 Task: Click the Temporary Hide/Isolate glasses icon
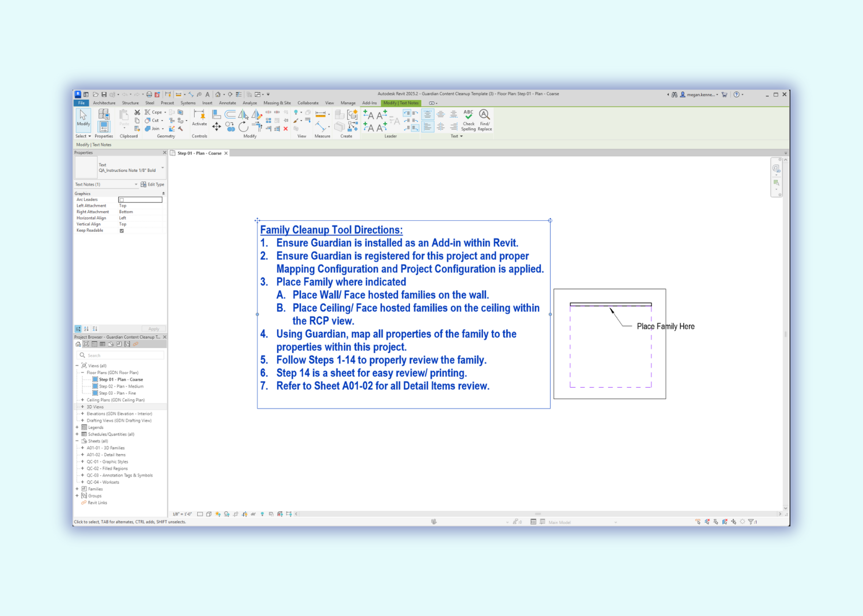click(x=253, y=514)
